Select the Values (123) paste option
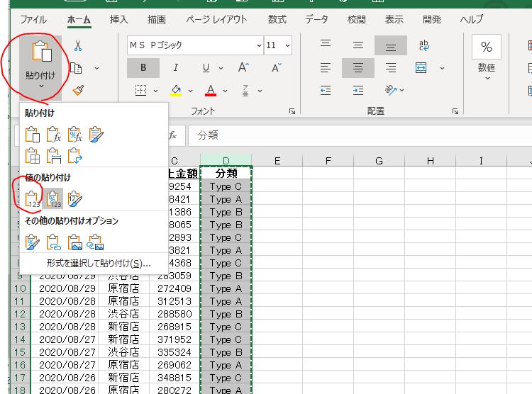532x394 pixels. 32,198
